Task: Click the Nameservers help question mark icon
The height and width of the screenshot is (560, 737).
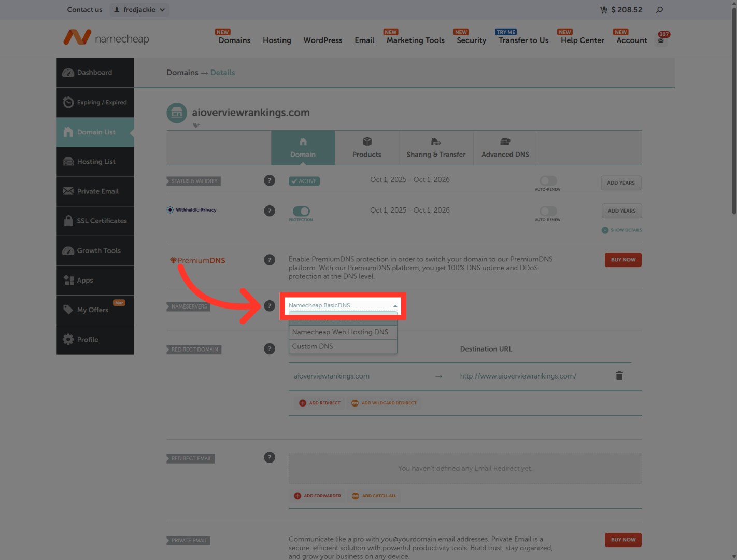Action: click(x=270, y=306)
